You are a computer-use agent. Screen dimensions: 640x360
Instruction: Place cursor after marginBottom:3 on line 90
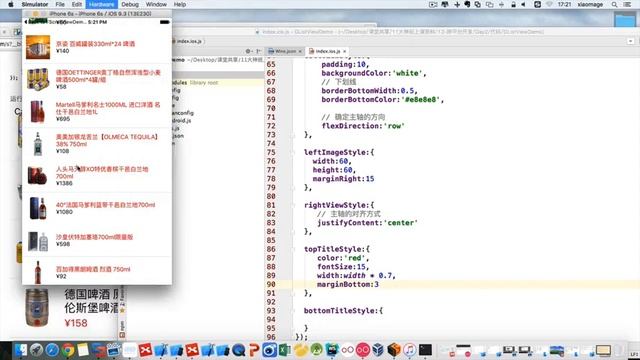coord(380,284)
